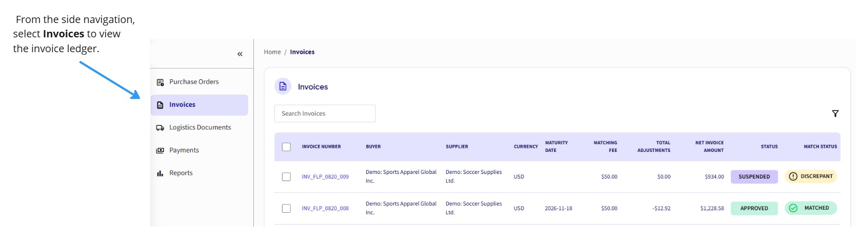The height and width of the screenshot is (244, 868).
Task: Click the MATURITY DATE column header
Action: pos(556,147)
